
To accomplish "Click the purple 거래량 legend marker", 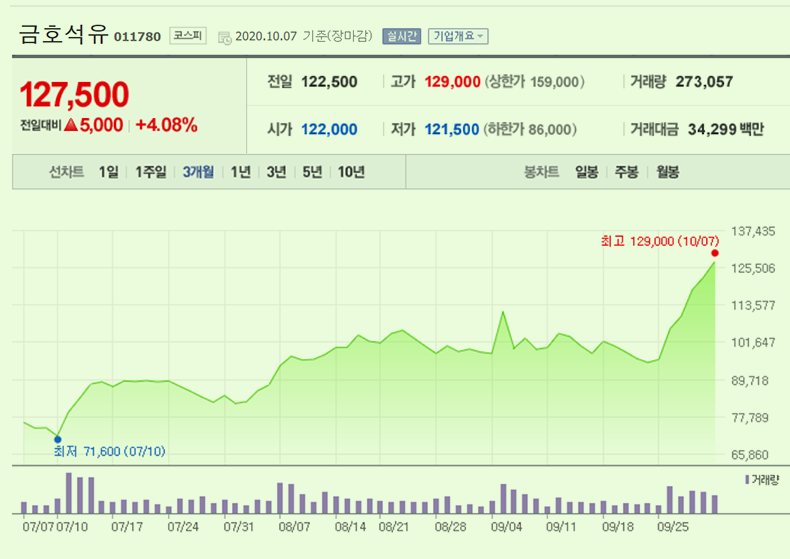I will click(747, 479).
